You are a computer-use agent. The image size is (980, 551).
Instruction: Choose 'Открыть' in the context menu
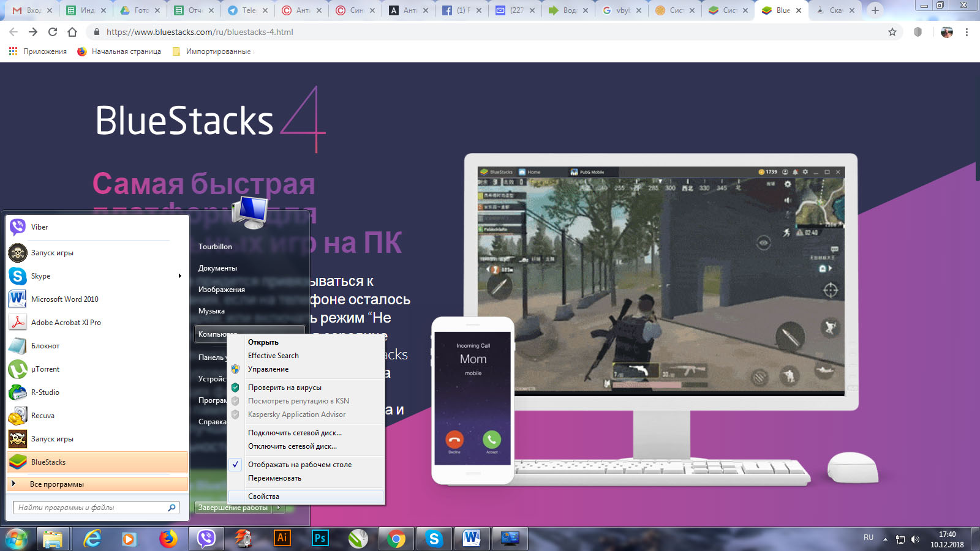click(306, 342)
